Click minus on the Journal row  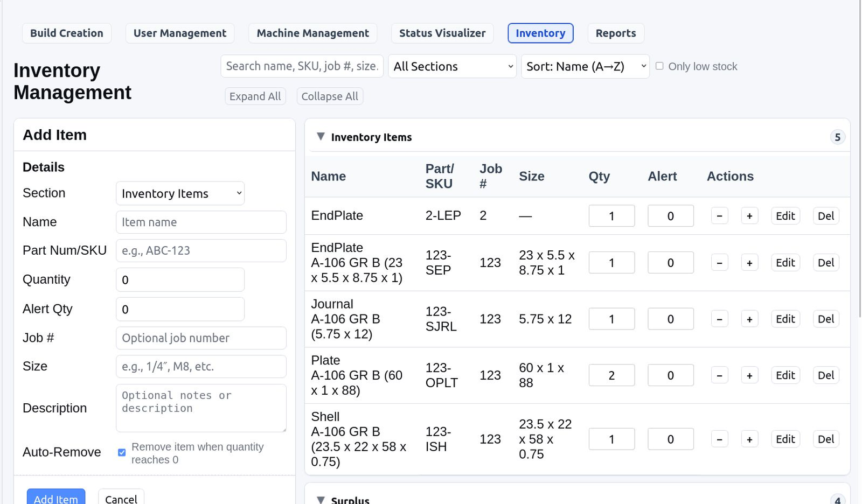pyautogui.click(x=719, y=319)
